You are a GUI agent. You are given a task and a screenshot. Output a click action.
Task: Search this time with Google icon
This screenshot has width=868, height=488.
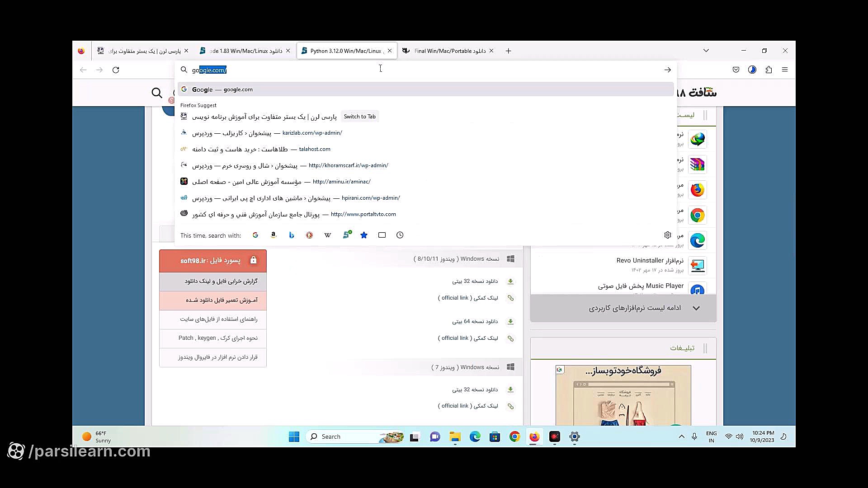coord(255,235)
